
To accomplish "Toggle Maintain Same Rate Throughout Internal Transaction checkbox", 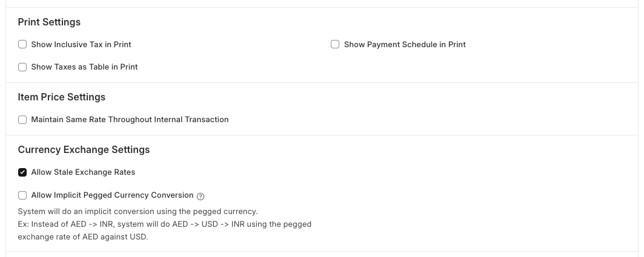I will tap(22, 120).
